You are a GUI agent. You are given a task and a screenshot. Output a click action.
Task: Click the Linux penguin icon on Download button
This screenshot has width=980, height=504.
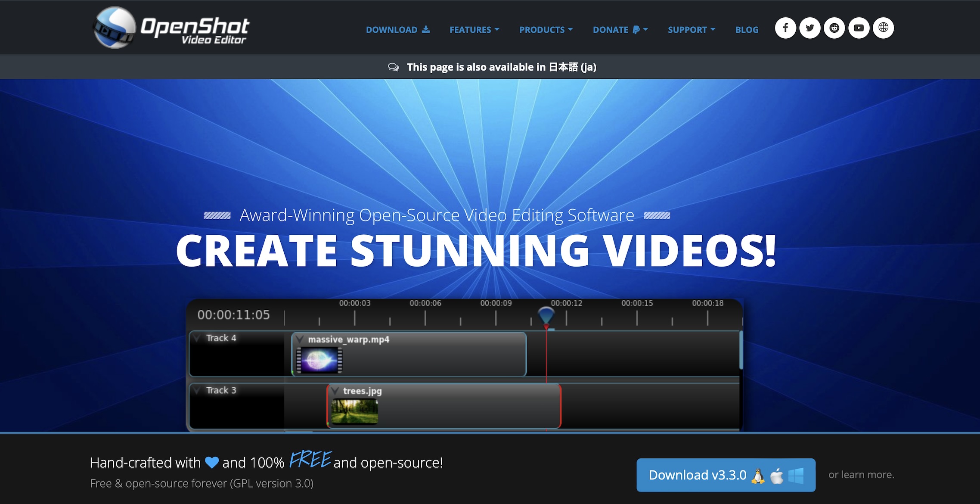[x=758, y=476]
